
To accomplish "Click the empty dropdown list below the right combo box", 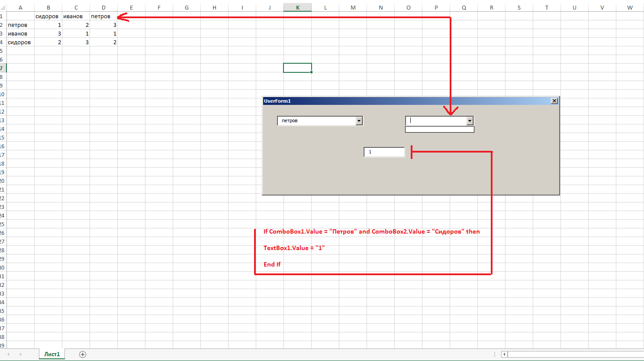I will click(x=439, y=129).
